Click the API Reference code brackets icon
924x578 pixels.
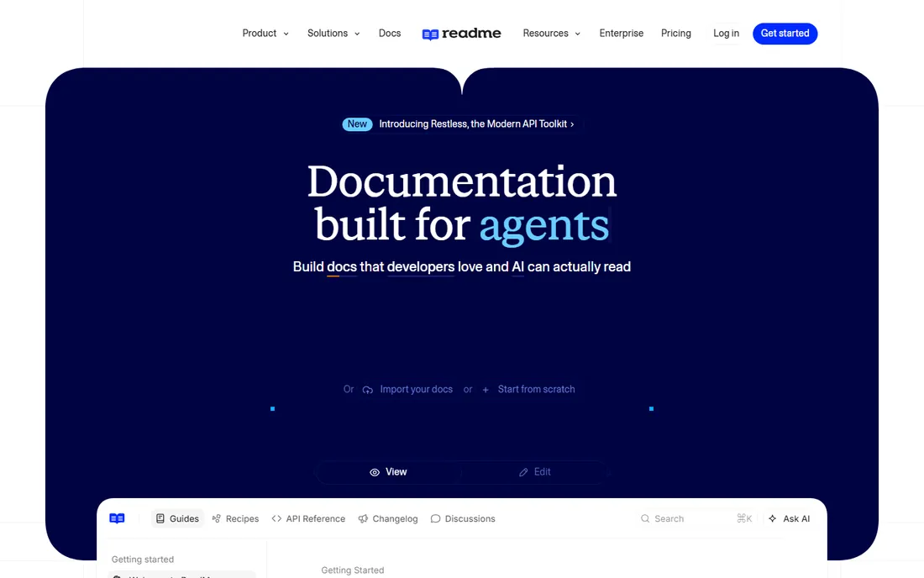(x=276, y=518)
